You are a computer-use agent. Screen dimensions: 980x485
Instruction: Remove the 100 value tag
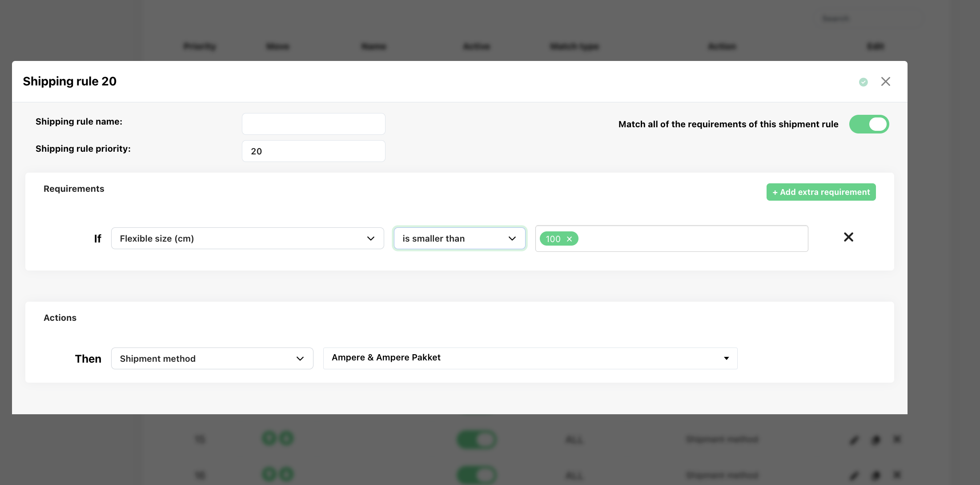click(569, 239)
